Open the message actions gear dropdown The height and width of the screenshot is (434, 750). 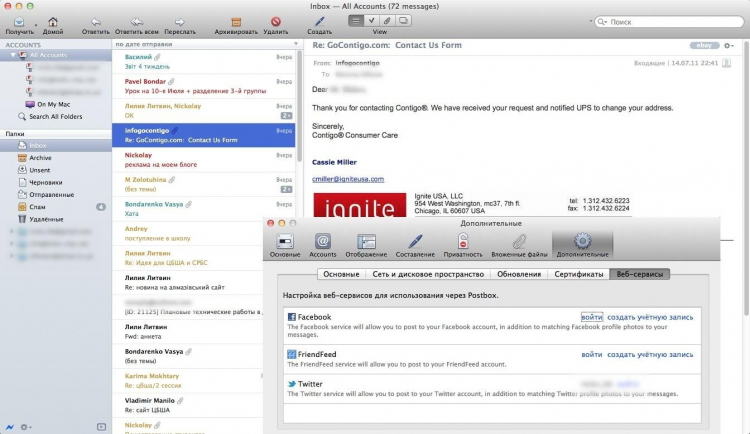pos(728,45)
